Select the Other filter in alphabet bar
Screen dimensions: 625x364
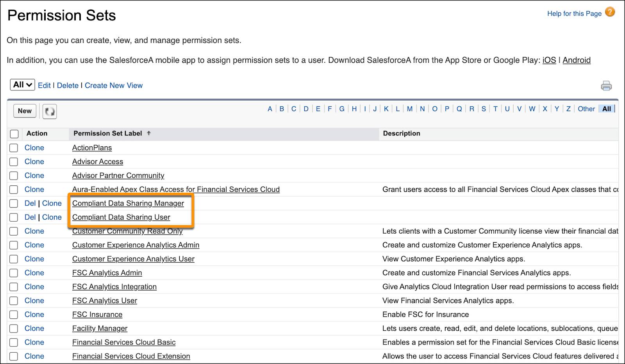pos(586,109)
